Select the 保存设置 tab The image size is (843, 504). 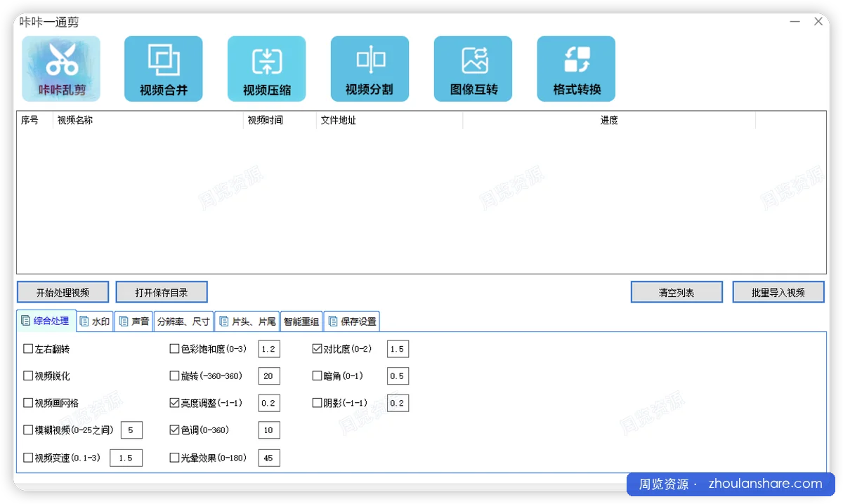(352, 321)
